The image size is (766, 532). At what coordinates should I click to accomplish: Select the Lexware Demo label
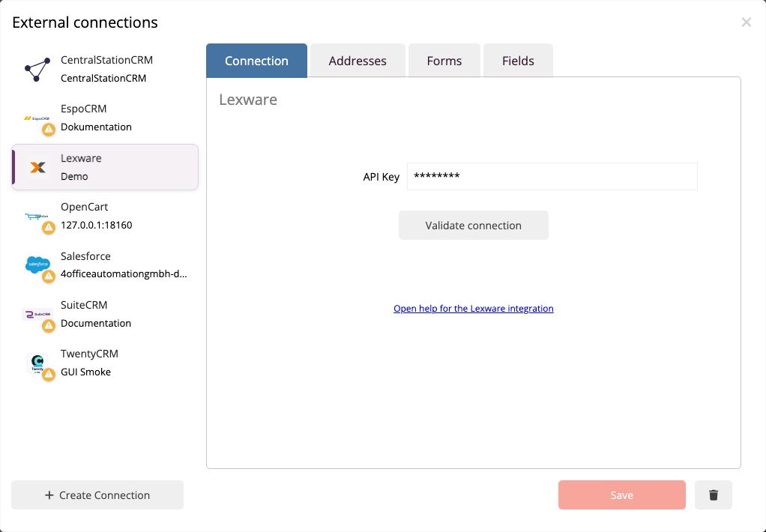(x=74, y=176)
